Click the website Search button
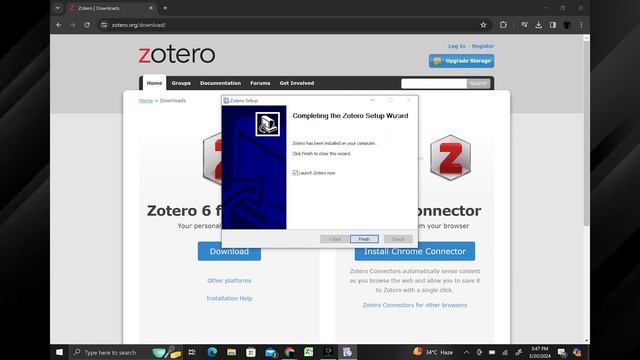Image resolution: width=640 pixels, height=360 pixels. tap(478, 83)
